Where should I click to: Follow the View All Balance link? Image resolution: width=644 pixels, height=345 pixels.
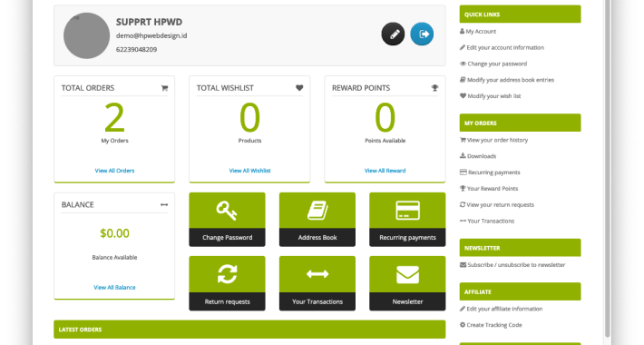[x=114, y=288]
